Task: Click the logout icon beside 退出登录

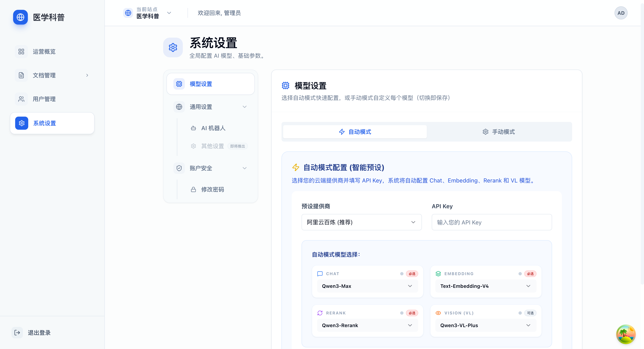Action: (x=17, y=332)
